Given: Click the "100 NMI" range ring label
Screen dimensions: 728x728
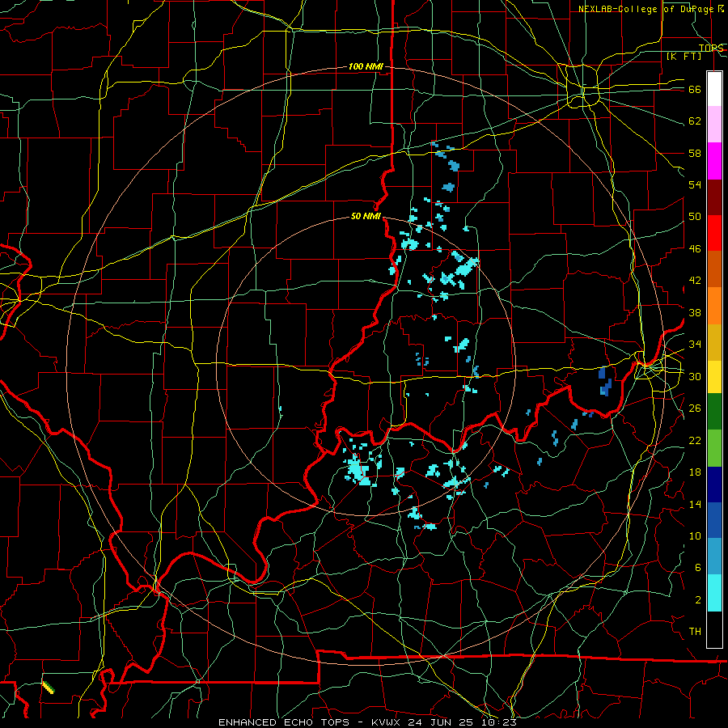Looking at the screenshot, I should [366, 67].
